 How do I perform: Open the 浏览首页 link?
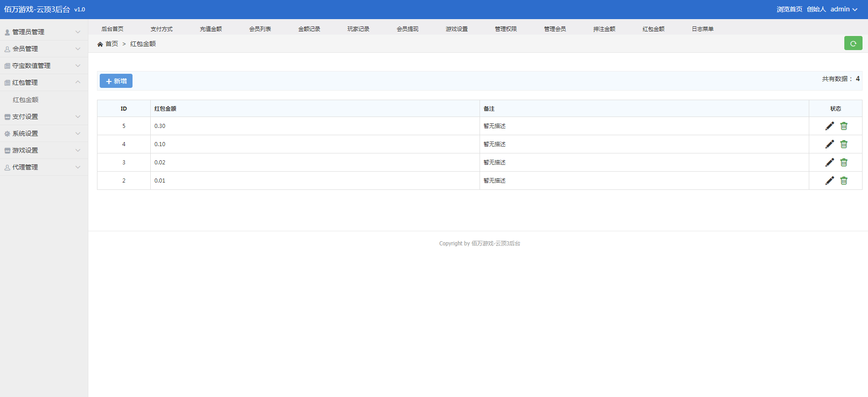[x=789, y=9]
